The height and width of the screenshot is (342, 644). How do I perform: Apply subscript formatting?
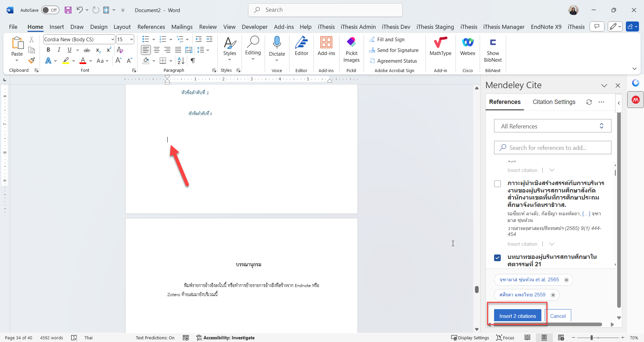(98, 50)
